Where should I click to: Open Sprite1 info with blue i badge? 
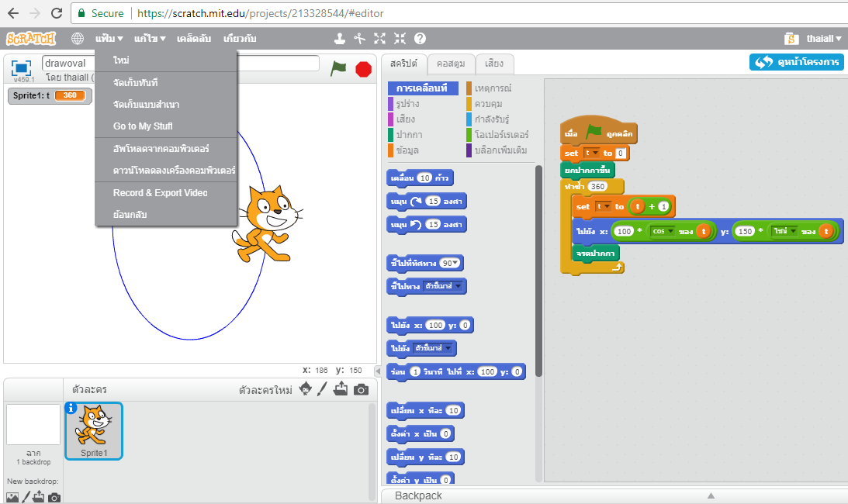click(71, 409)
